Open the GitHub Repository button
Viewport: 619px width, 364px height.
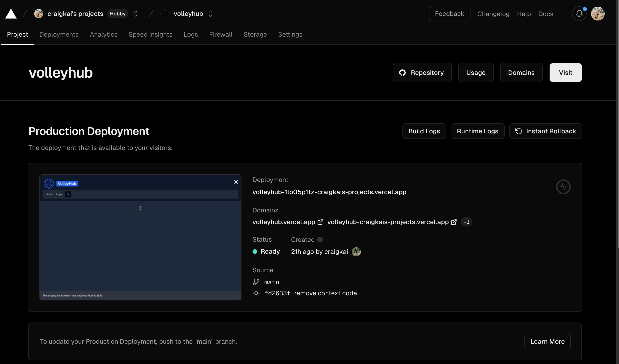(x=422, y=73)
